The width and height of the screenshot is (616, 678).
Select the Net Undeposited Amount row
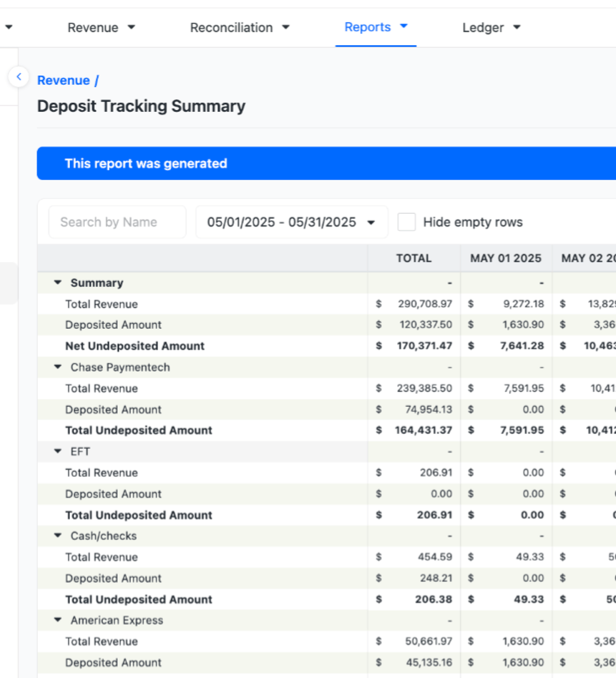135,346
